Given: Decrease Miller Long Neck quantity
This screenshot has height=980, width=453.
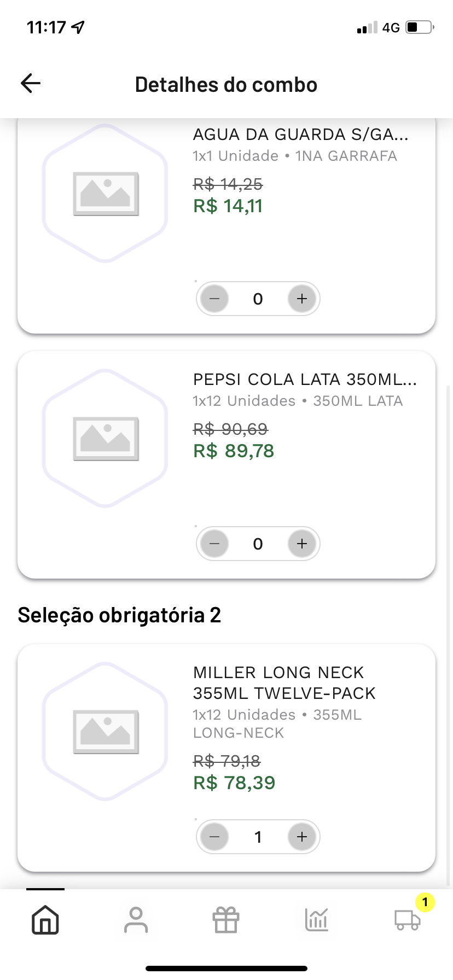Looking at the screenshot, I should 214,837.
